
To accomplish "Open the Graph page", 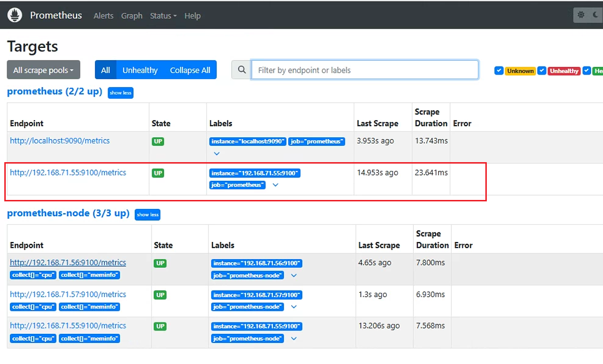I will (x=132, y=16).
